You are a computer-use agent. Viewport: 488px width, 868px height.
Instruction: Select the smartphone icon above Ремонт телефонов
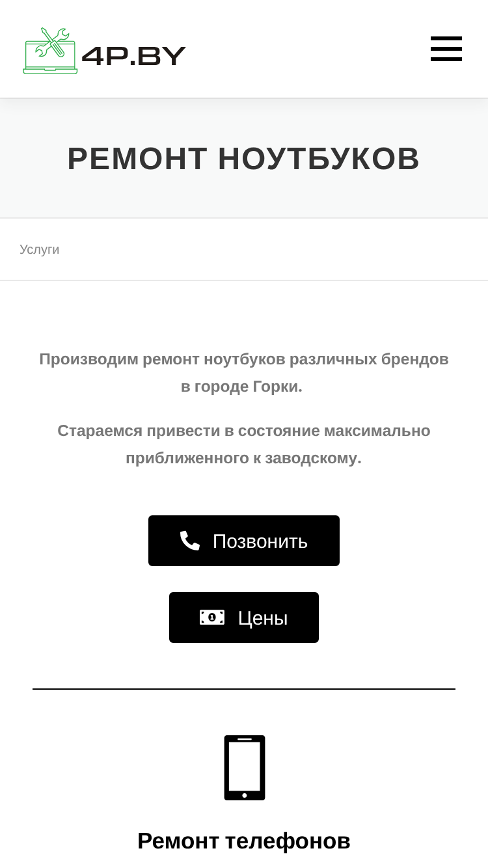245,768
